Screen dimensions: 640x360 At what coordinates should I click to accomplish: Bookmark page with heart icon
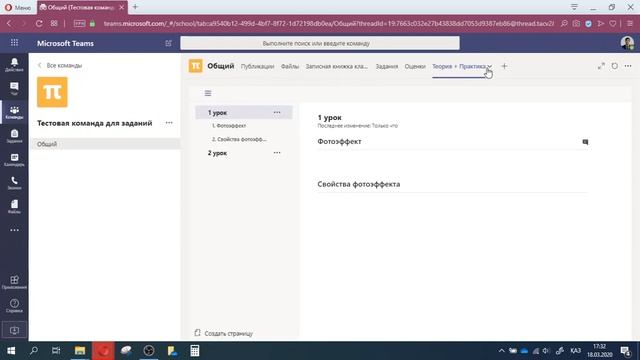tap(613, 24)
